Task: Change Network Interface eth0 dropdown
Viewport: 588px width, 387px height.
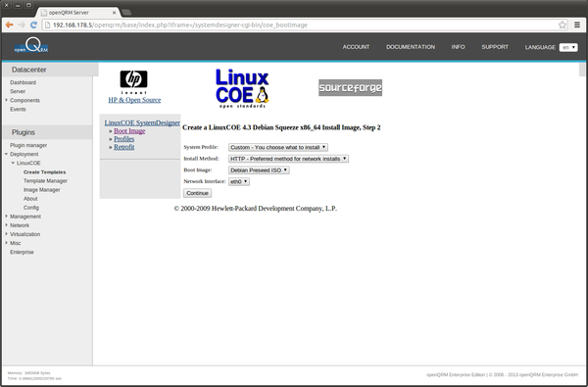Action: (239, 181)
